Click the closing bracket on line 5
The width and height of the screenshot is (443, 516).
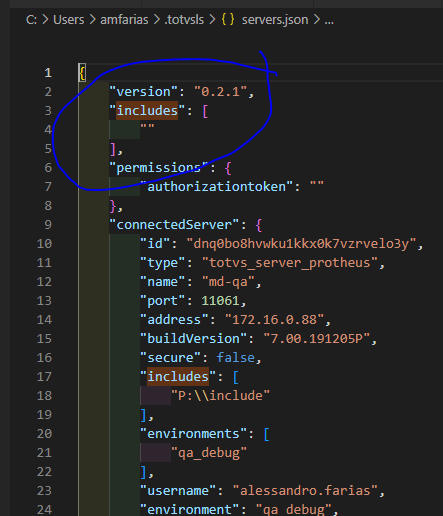(x=113, y=149)
